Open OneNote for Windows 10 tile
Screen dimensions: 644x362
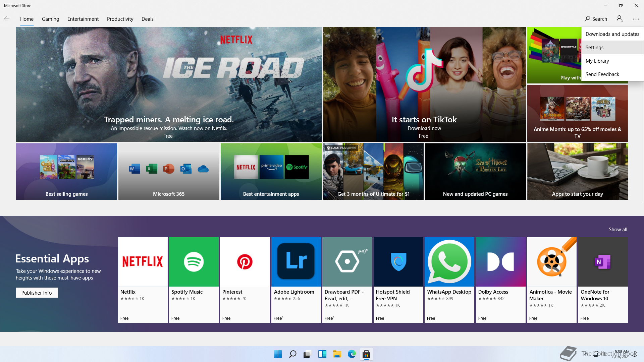coord(603,280)
